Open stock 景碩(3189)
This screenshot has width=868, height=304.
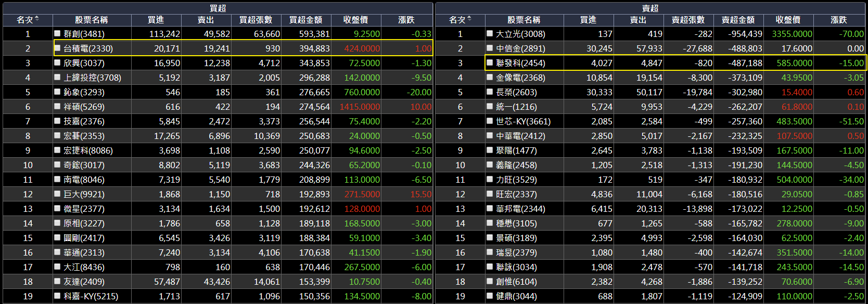pos(516,238)
